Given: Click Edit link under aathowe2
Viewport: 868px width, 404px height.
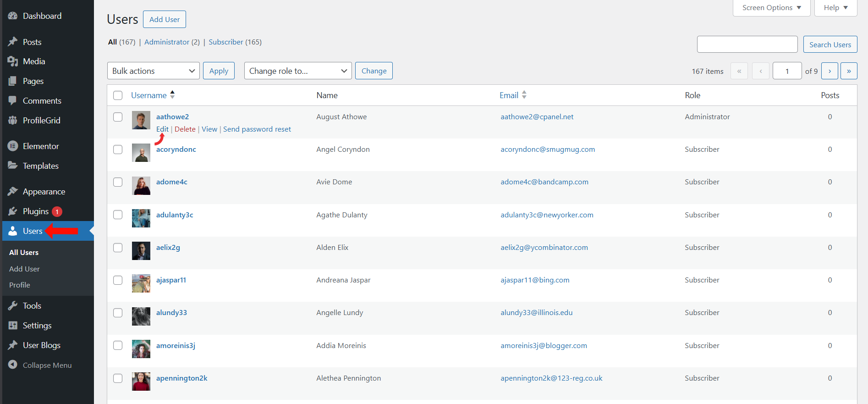Looking at the screenshot, I should click(x=162, y=129).
